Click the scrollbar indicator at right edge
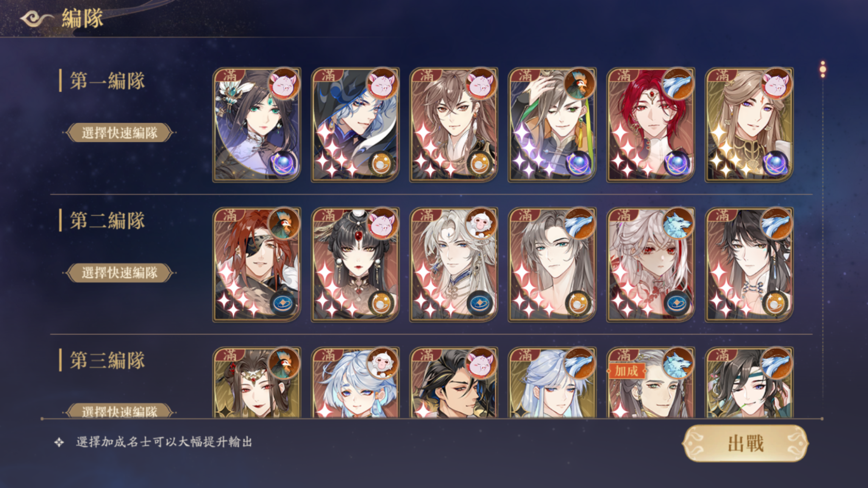The image size is (868, 488). (x=823, y=69)
